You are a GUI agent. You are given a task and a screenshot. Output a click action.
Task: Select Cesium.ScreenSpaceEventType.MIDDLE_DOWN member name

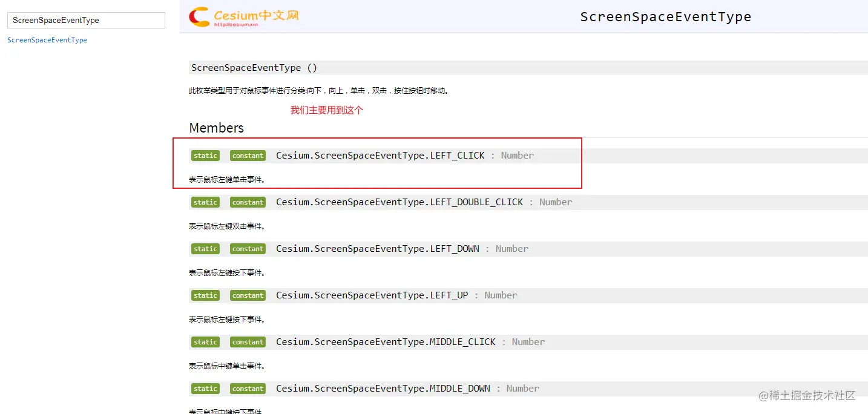383,389
